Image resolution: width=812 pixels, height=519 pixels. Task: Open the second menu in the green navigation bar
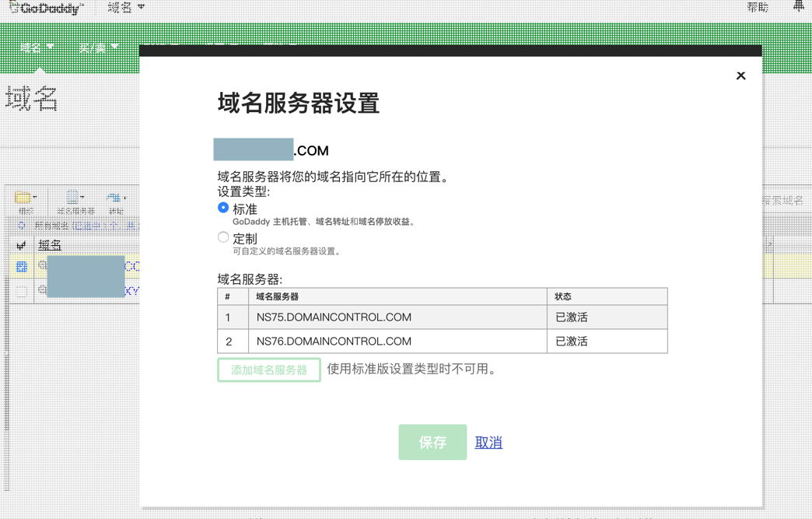(99, 47)
